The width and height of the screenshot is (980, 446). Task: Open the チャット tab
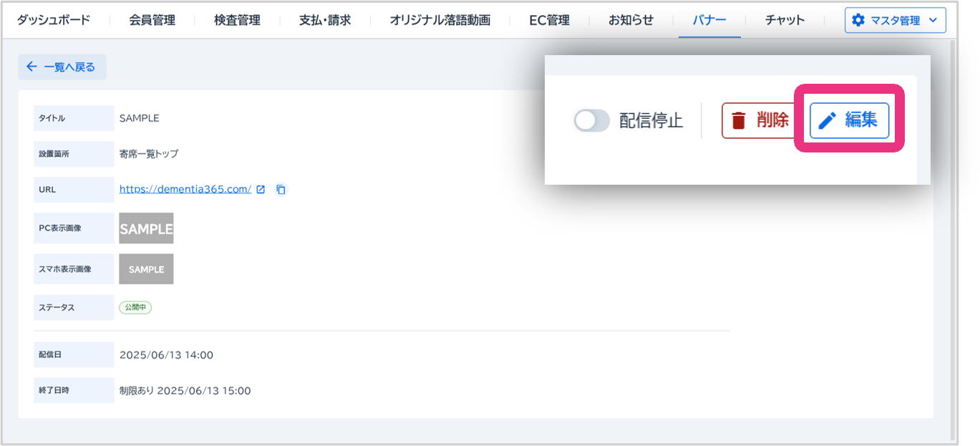tap(785, 20)
